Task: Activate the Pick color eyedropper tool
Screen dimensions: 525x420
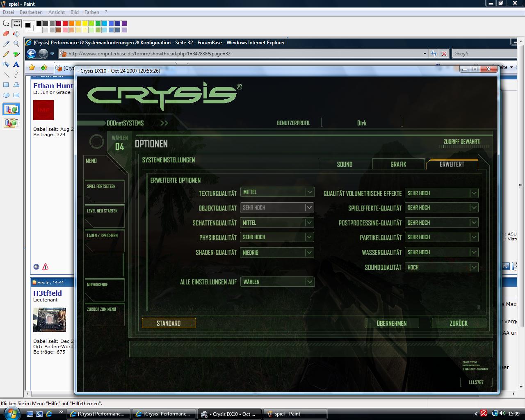Action: pos(6,43)
